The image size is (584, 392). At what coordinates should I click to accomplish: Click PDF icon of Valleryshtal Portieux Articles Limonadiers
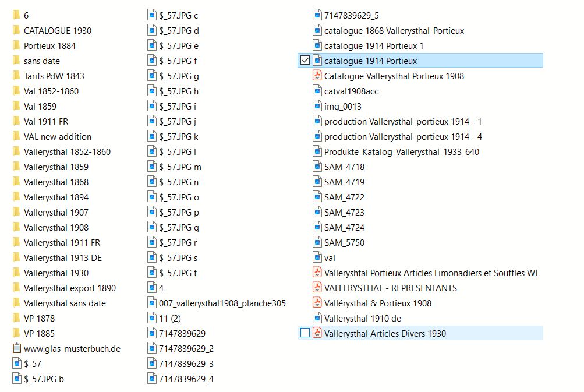pos(317,273)
